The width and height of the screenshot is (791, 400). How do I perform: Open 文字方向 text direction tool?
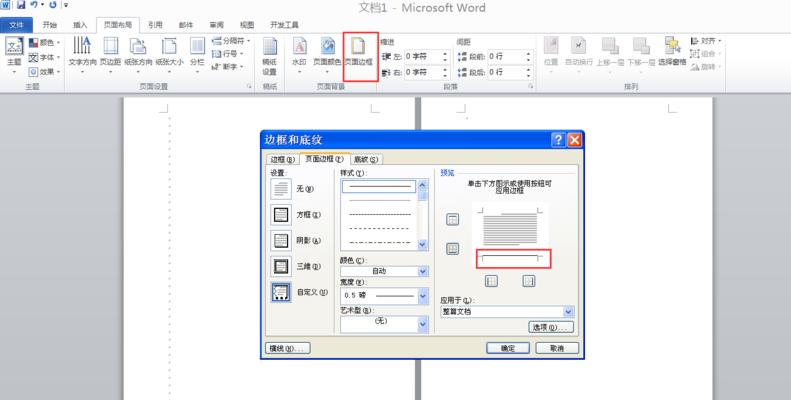(82, 56)
